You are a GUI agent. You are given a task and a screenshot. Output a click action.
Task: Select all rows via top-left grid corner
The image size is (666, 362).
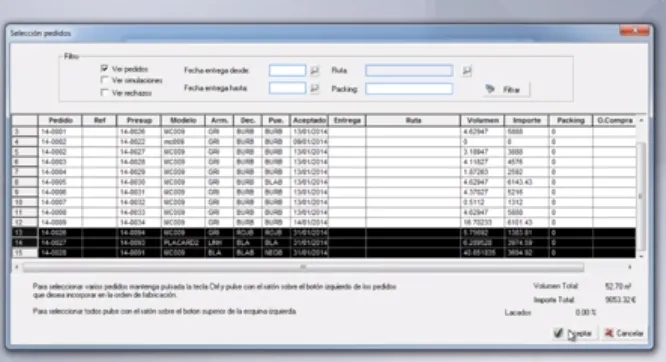[x=25, y=120]
